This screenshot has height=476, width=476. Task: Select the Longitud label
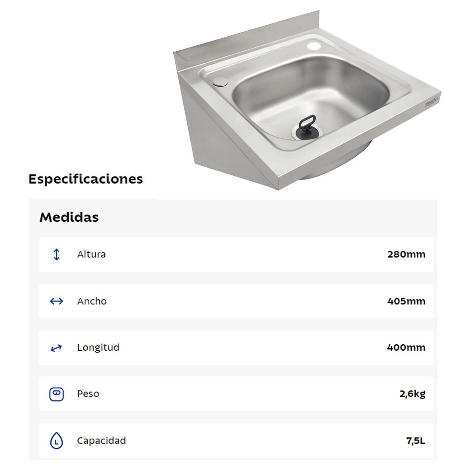point(98,347)
